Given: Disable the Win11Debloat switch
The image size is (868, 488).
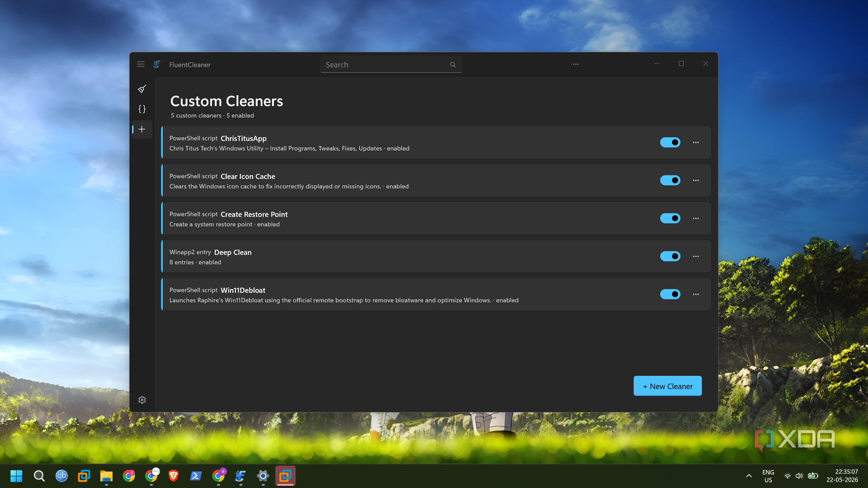Looking at the screenshot, I should pos(670,294).
